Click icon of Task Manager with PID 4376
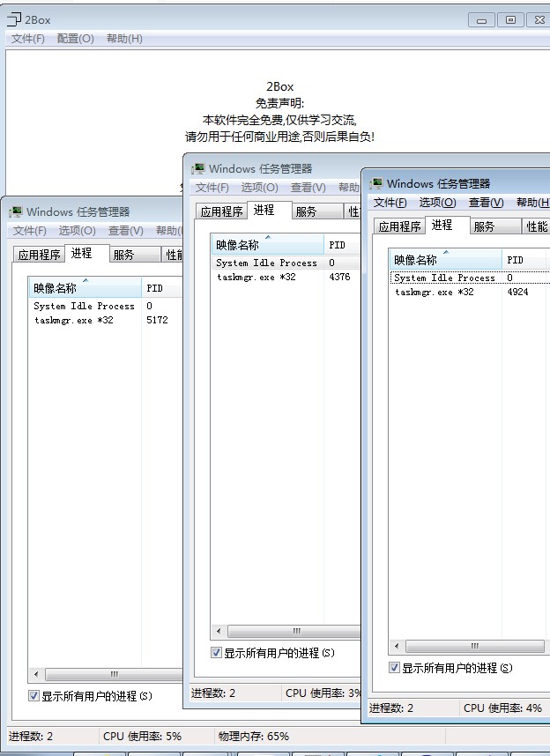550x756 pixels. 198,169
